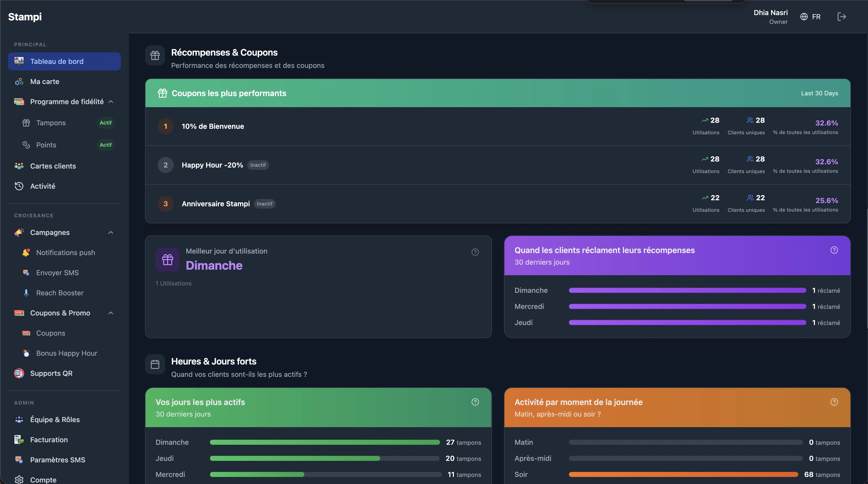Go to Cartes clients

(x=53, y=166)
